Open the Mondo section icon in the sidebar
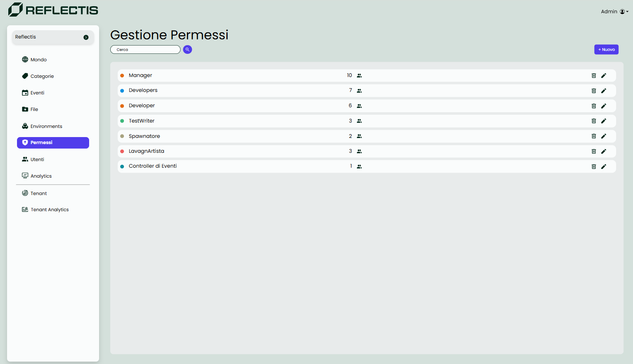 pyautogui.click(x=25, y=59)
